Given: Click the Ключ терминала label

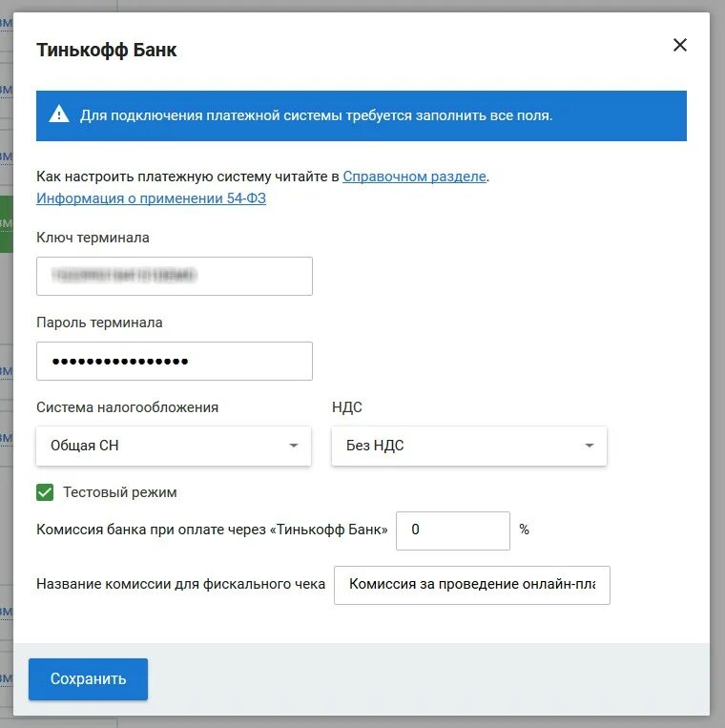Looking at the screenshot, I should [93, 238].
